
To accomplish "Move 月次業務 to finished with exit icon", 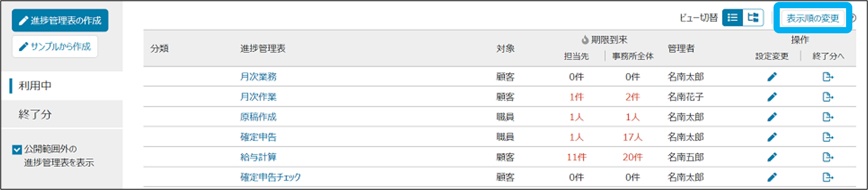I will (x=828, y=77).
